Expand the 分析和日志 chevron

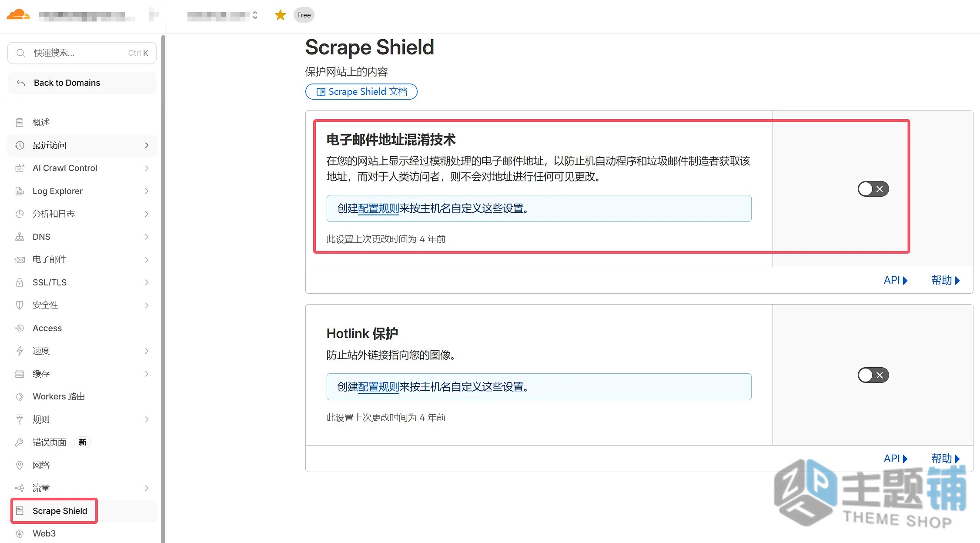(147, 214)
